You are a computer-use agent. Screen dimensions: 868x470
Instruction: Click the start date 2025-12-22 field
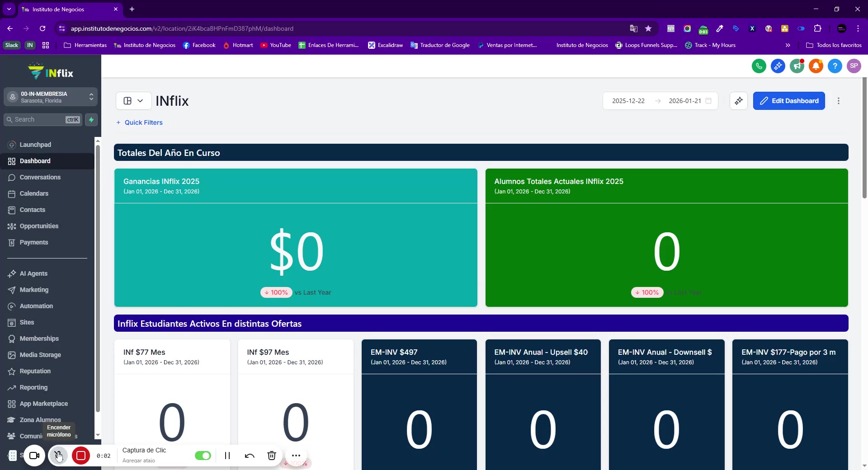628,101
